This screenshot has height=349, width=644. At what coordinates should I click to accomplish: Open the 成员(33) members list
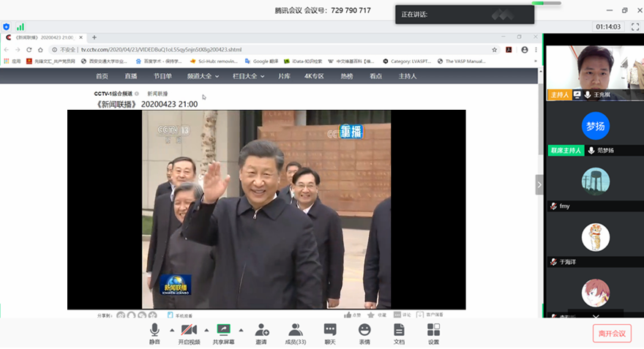[x=296, y=333]
